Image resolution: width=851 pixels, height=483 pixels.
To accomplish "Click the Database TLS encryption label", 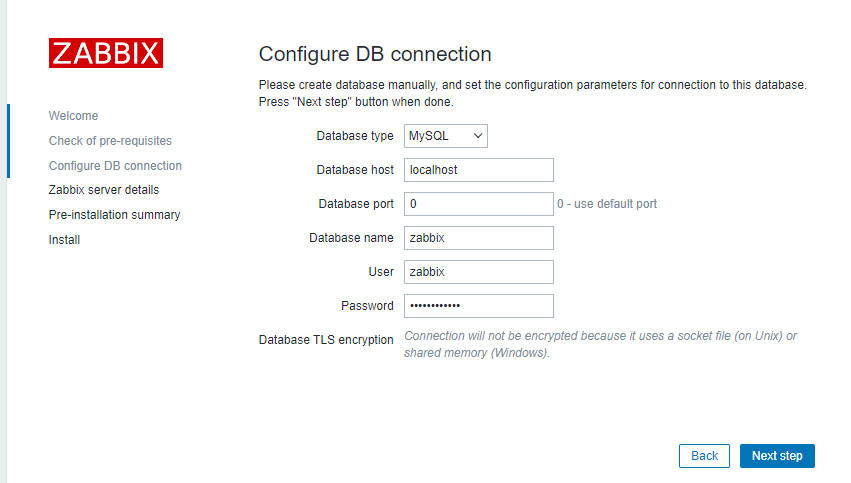I will [326, 340].
